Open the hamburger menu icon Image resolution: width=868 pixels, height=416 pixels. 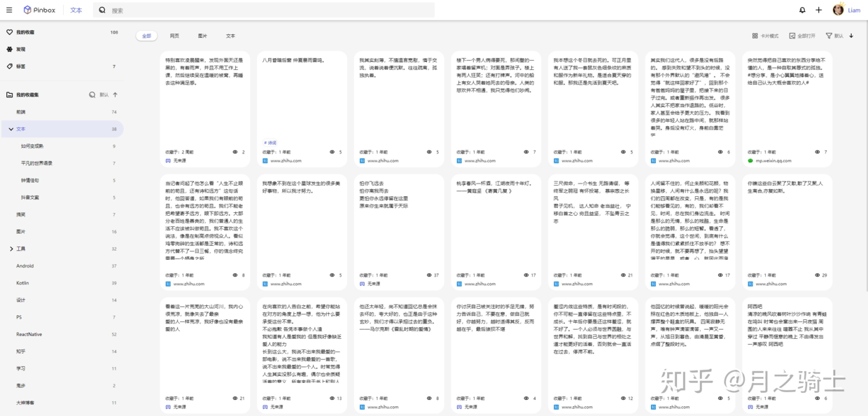tap(8, 10)
